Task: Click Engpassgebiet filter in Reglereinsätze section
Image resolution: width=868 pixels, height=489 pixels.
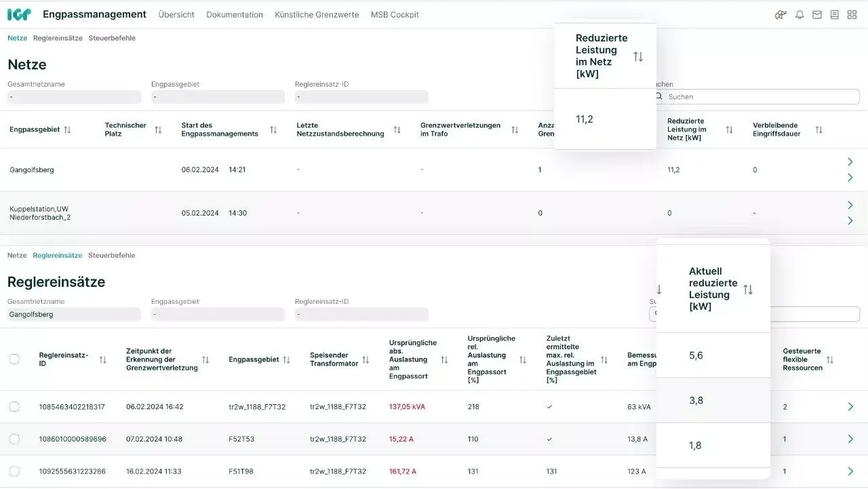Action: [218, 314]
